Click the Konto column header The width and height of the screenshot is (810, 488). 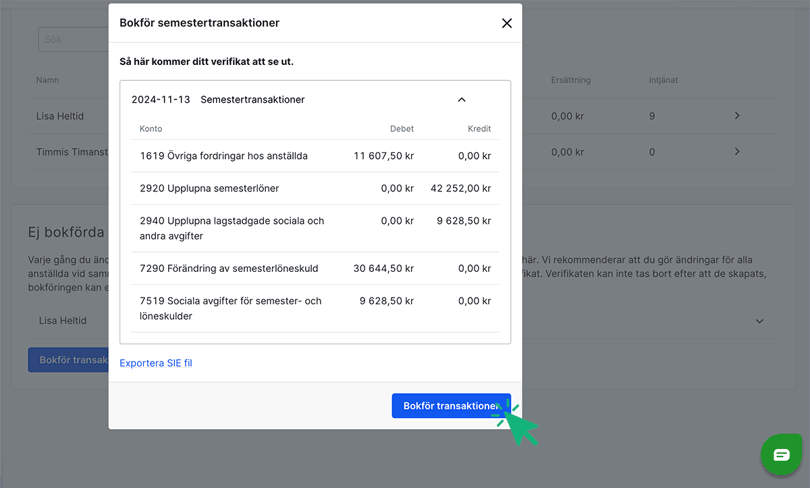click(x=151, y=129)
